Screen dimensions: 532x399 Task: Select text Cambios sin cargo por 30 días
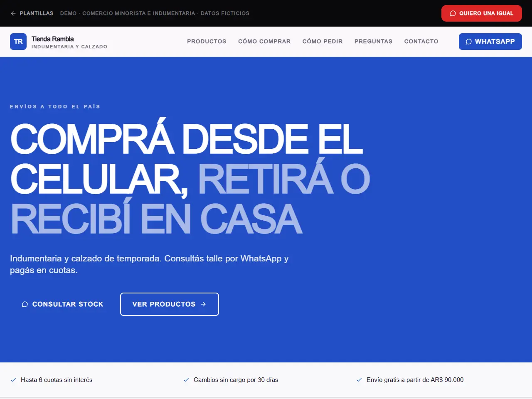236,380
